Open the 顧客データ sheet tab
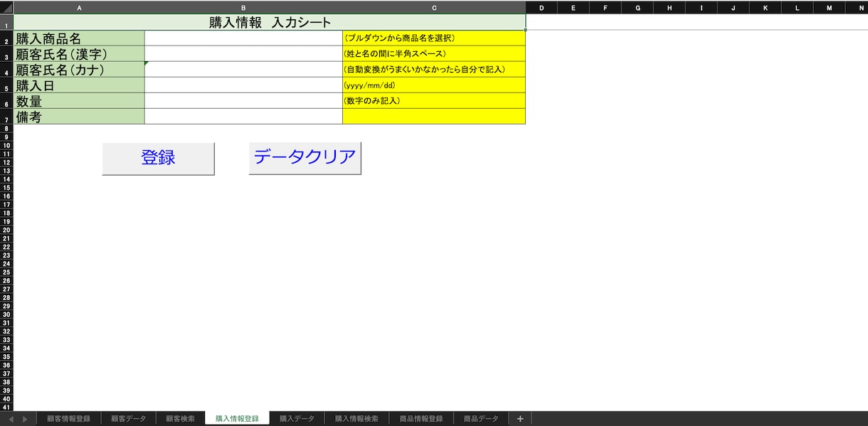Screen dimensions: 868x426 129,419
